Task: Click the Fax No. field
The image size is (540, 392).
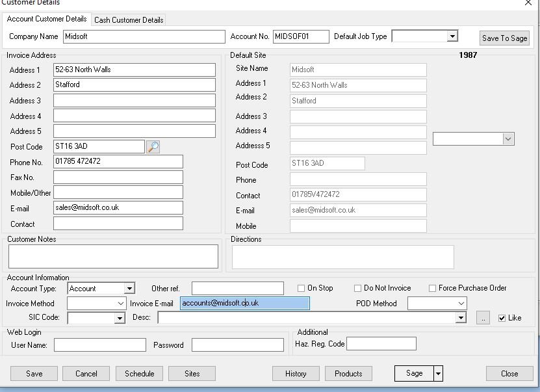Action: pyautogui.click(x=118, y=177)
